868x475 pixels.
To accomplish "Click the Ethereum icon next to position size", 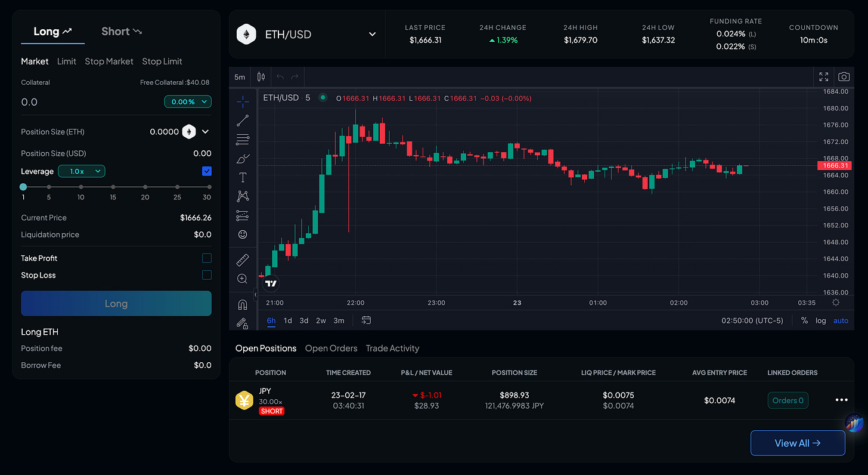I will 189,132.
